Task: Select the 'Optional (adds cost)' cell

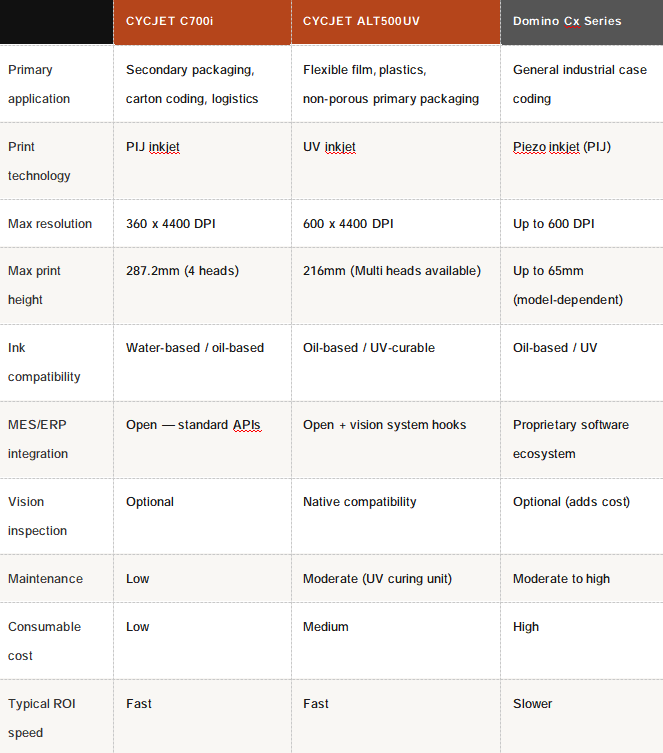Action: (x=572, y=502)
